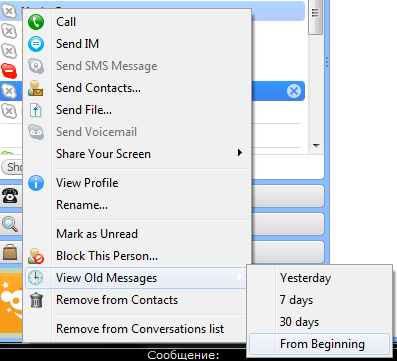397x361 pixels.
Task: Click the shopping bag icon in left panel
Action: [10, 251]
